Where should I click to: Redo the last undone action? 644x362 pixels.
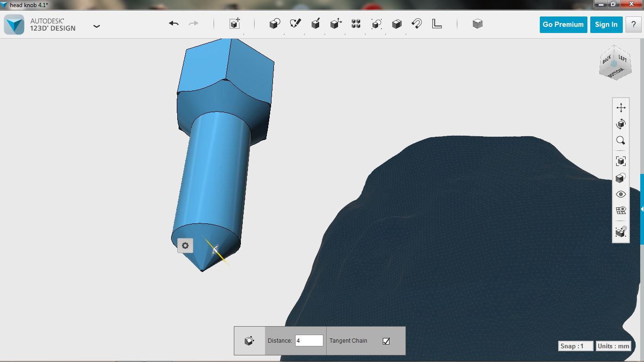coord(193,24)
